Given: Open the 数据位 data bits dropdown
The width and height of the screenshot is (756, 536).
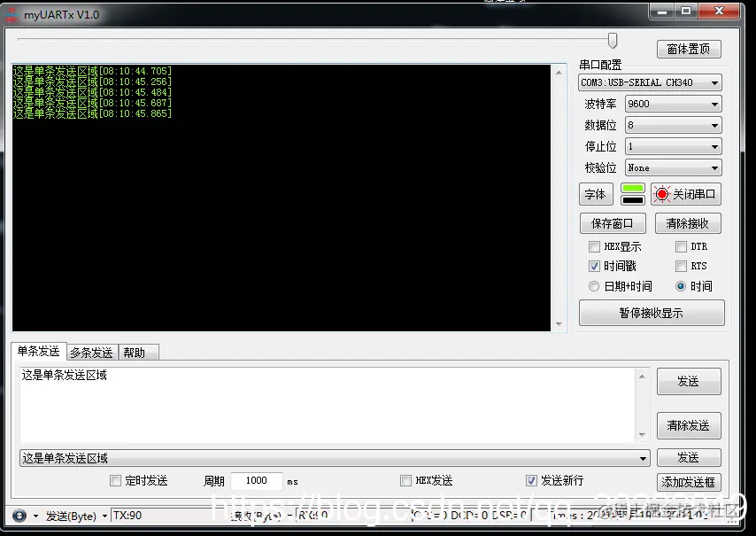Looking at the screenshot, I should point(673,126).
